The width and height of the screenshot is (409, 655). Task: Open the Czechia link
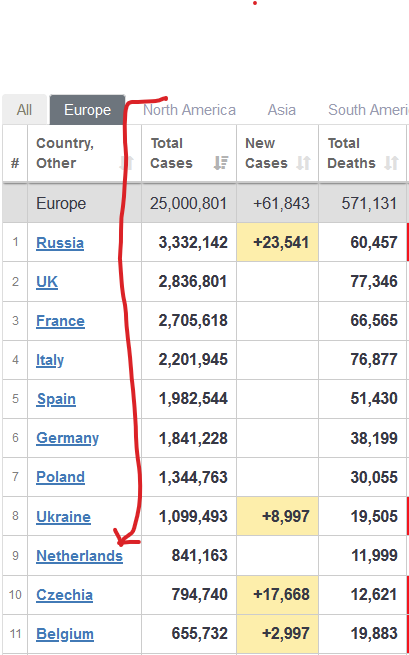[x=64, y=594]
